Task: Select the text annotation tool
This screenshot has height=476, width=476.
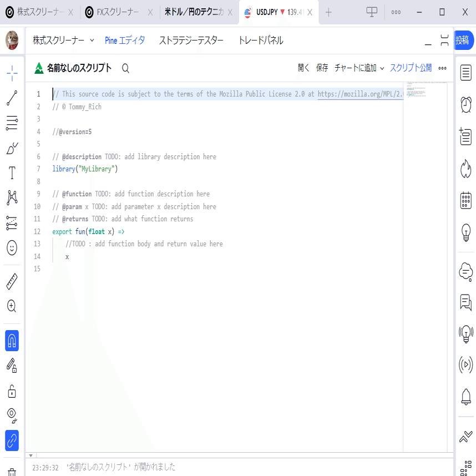Action: 12,173
